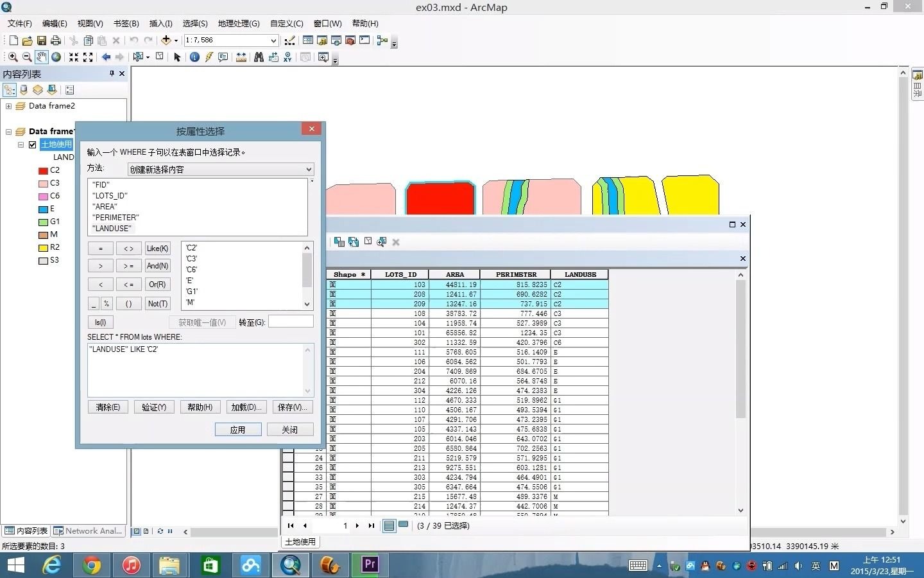Toggle the 土地使用 layer visibility checkbox
The image size is (924, 578).
pos(32,144)
